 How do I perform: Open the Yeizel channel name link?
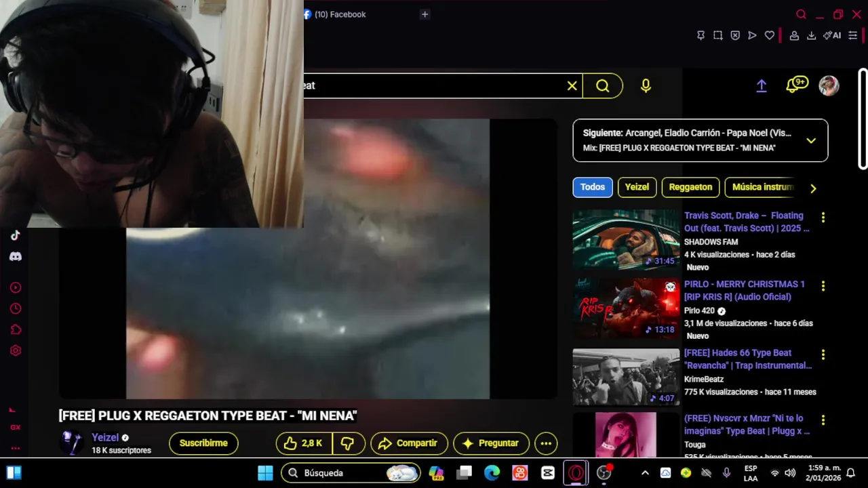click(x=105, y=438)
